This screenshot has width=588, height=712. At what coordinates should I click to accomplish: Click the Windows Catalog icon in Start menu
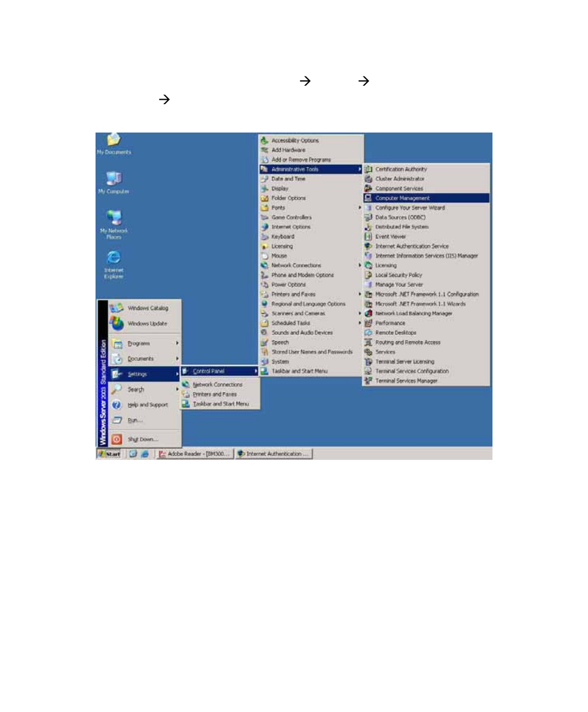(x=116, y=308)
